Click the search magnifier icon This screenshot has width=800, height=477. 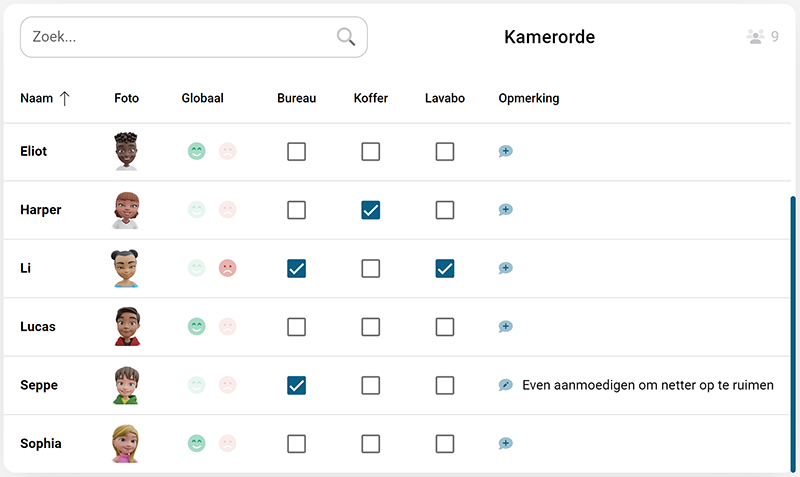[x=346, y=37]
